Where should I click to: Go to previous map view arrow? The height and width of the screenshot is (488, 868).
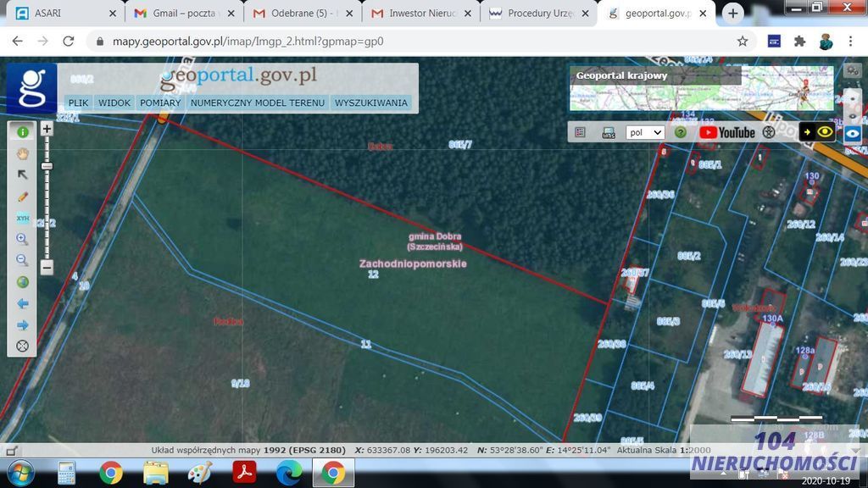(22, 304)
